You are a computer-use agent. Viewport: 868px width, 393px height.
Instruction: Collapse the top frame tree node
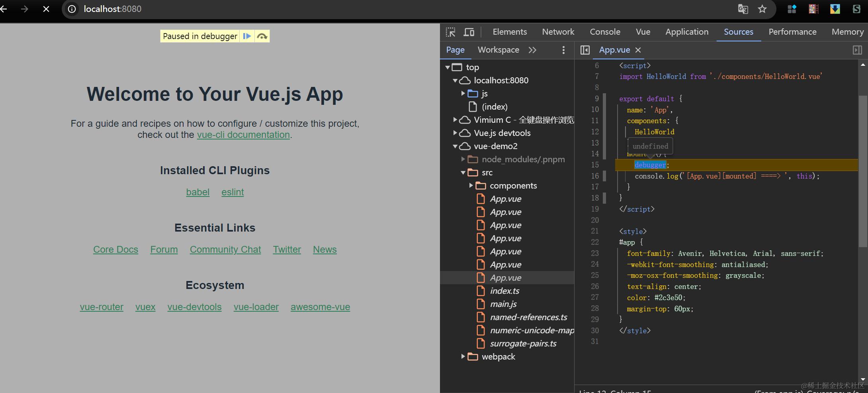point(448,67)
